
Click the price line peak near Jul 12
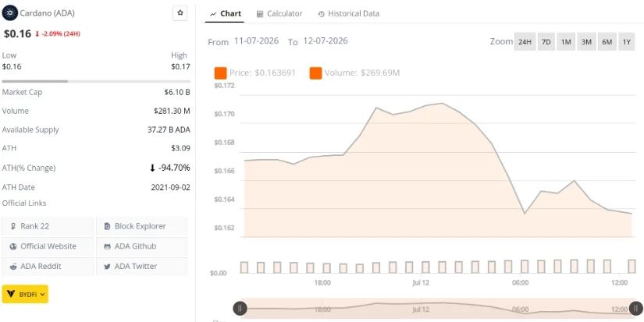(442, 104)
